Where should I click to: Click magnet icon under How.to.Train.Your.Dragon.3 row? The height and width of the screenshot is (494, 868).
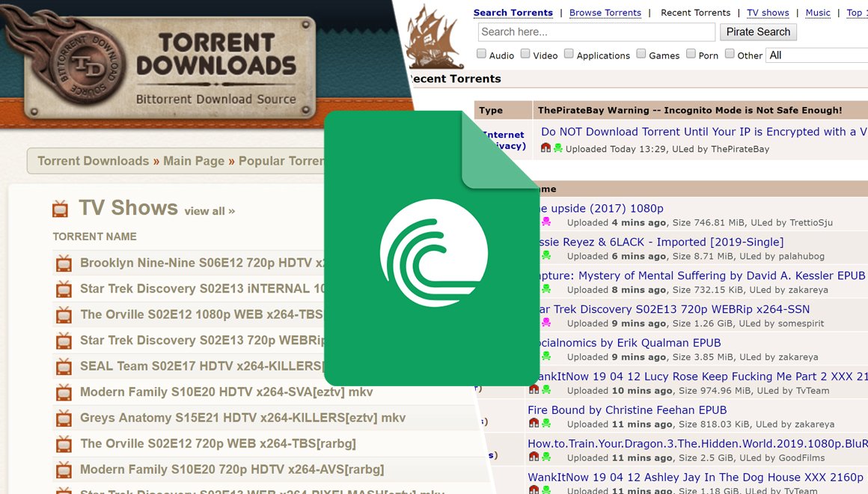534,457
